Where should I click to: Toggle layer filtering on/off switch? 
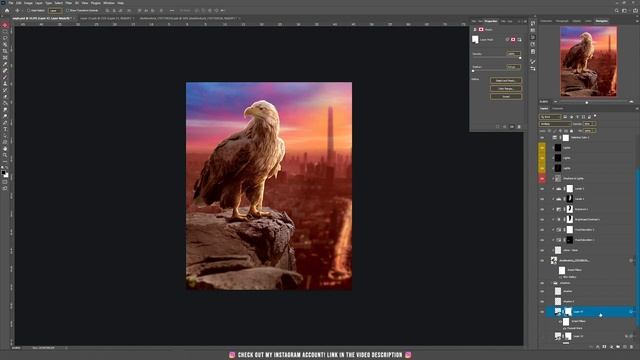click(x=595, y=116)
